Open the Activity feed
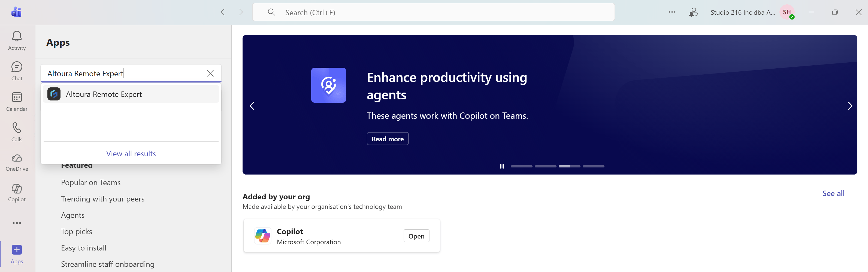The height and width of the screenshot is (272, 868). point(17,41)
